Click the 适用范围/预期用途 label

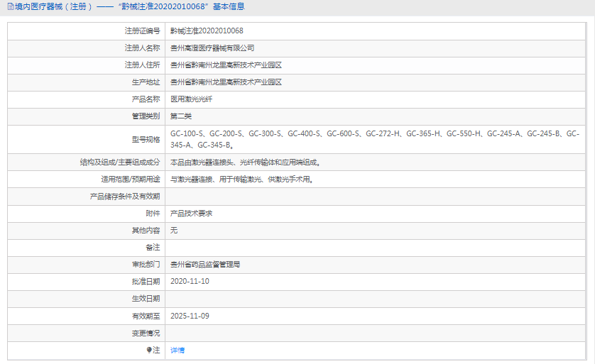pos(131,180)
